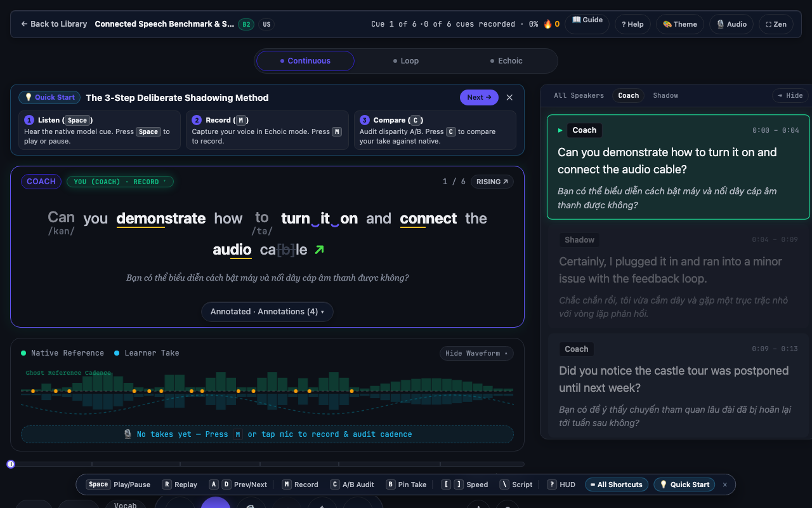
Task: Switch to Echoic mode
Action: [506, 61]
